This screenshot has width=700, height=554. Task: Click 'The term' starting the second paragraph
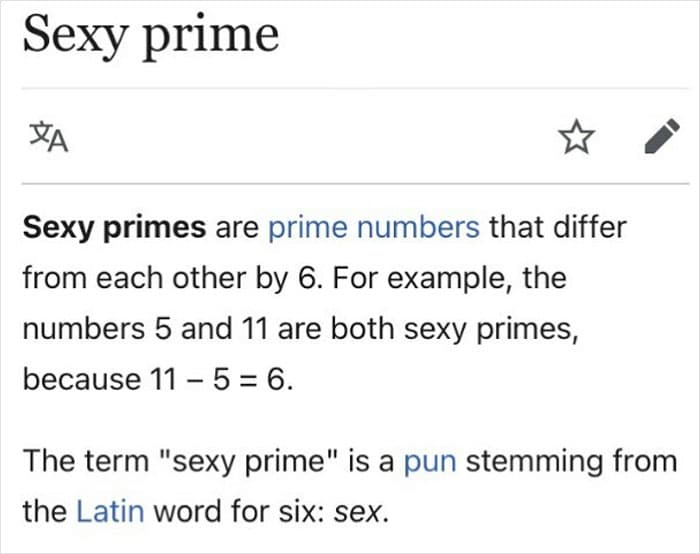(86, 461)
